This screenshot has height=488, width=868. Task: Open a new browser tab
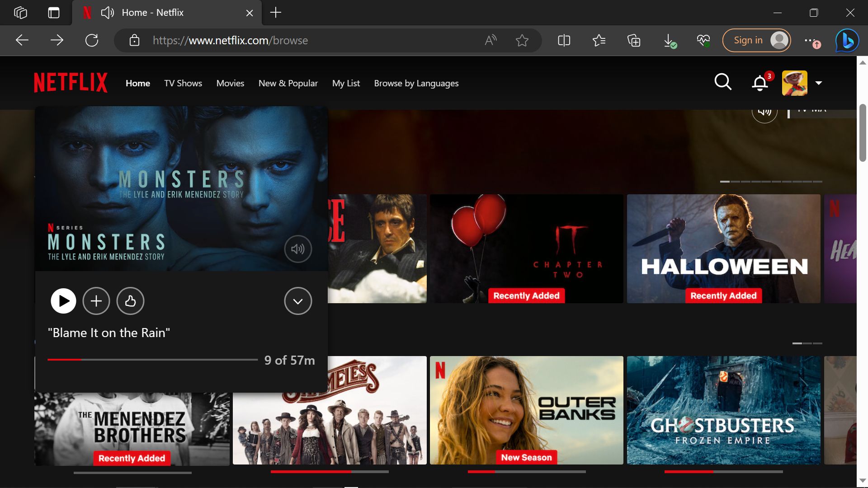[276, 13]
